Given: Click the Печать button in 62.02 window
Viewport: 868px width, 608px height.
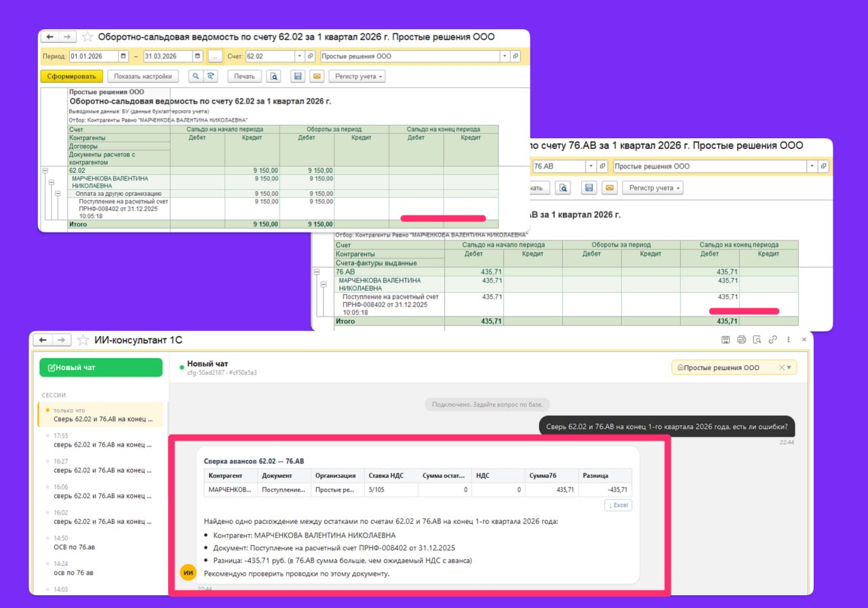Looking at the screenshot, I should 244,77.
